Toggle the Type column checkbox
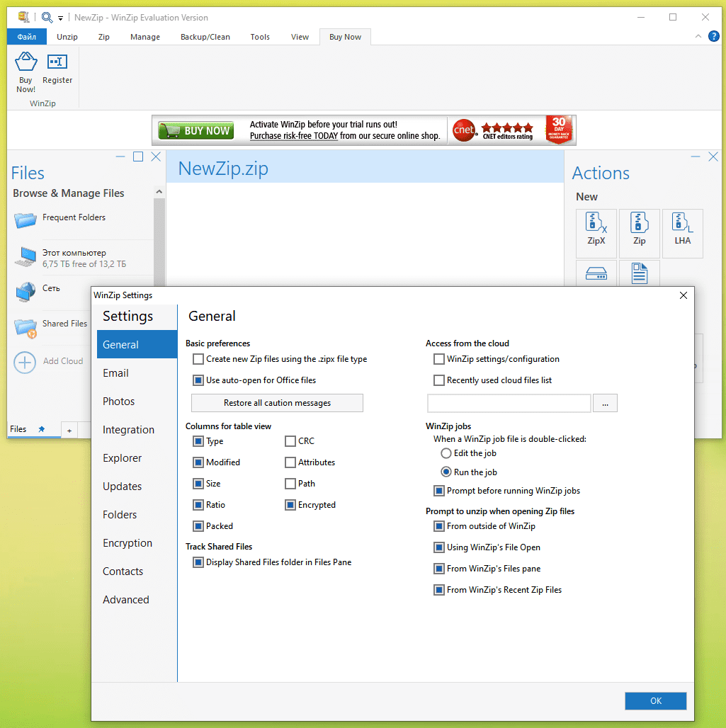The width and height of the screenshot is (726, 728). pyautogui.click(x=198, y=441)
